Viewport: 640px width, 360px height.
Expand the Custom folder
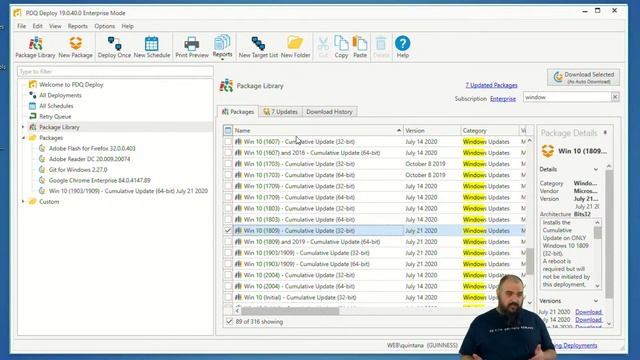(23, 202)
